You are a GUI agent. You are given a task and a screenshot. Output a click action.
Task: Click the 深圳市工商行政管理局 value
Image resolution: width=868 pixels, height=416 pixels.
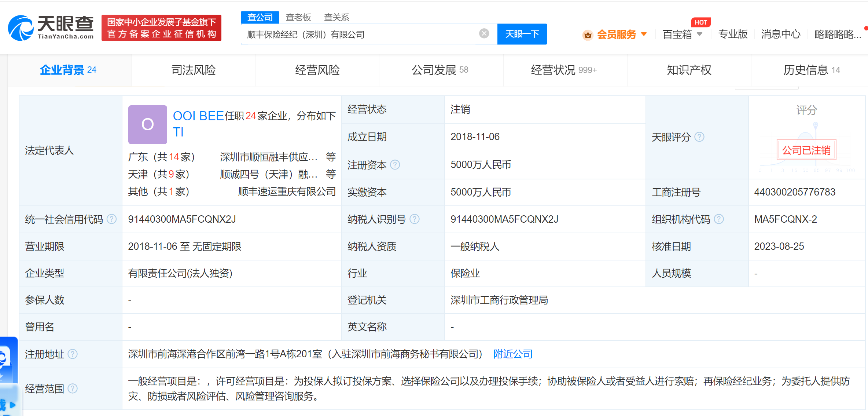[x=499, y=300]
